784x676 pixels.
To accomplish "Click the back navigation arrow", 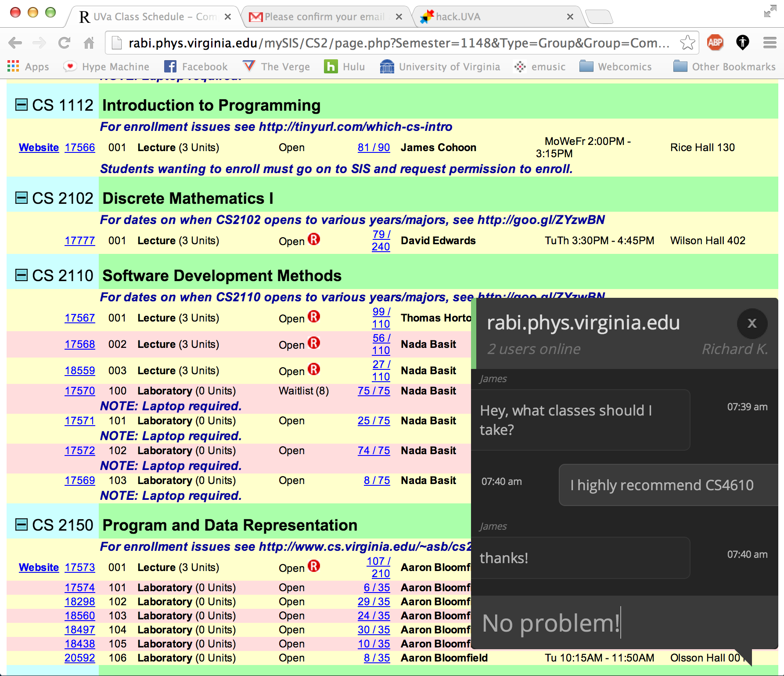I will pyautogui.click(x=15, y=43).
